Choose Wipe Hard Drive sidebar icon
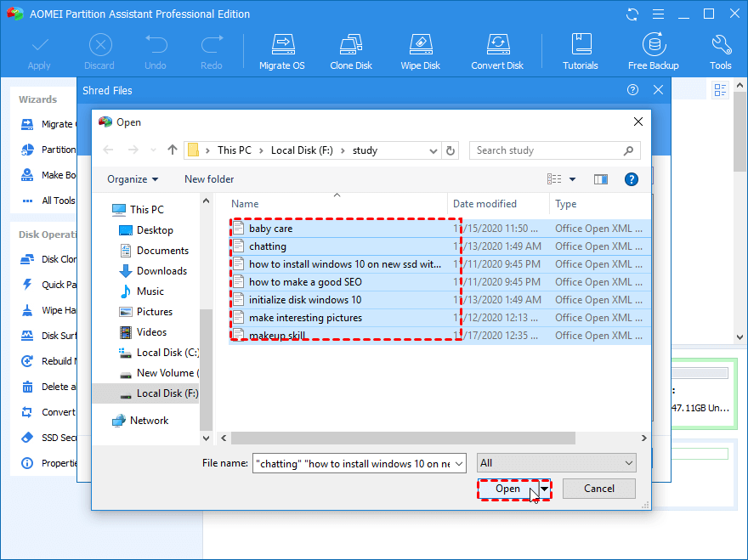 (27, 310)
